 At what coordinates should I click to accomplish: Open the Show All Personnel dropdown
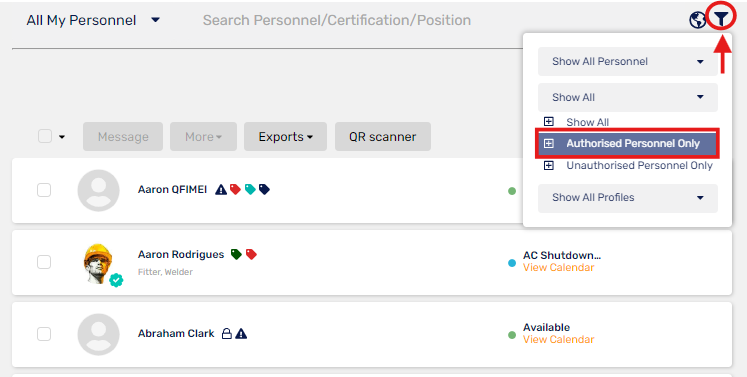(x=627, y=61)
